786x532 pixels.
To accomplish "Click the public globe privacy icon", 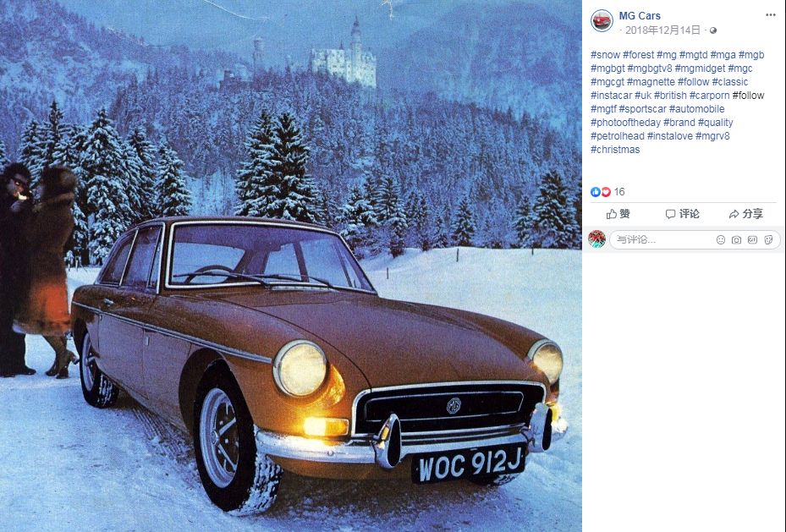I will click(x=712, y=30).
